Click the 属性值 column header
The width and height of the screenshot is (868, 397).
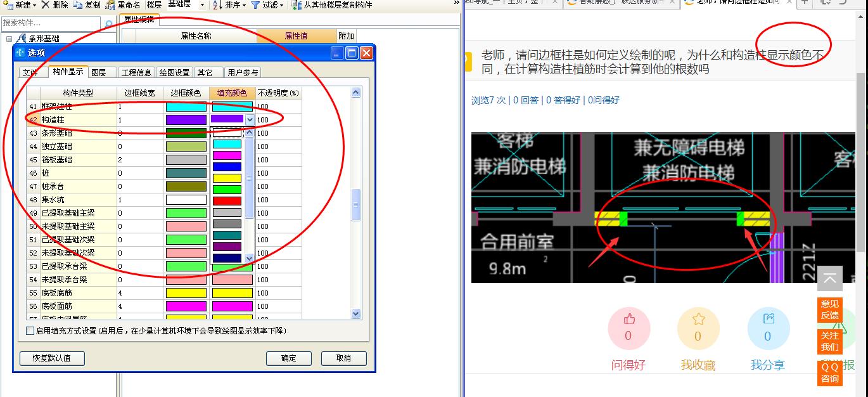(x=297, y=36)
